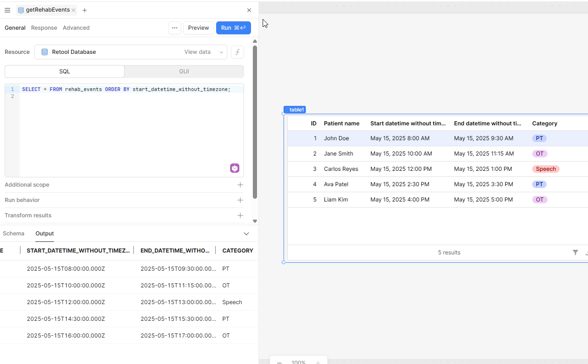Click the ID column header in table1
The image size is (588, 364).
point(314,123)
